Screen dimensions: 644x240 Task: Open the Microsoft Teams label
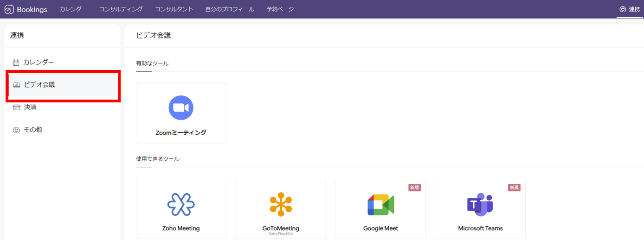point(480,228)
